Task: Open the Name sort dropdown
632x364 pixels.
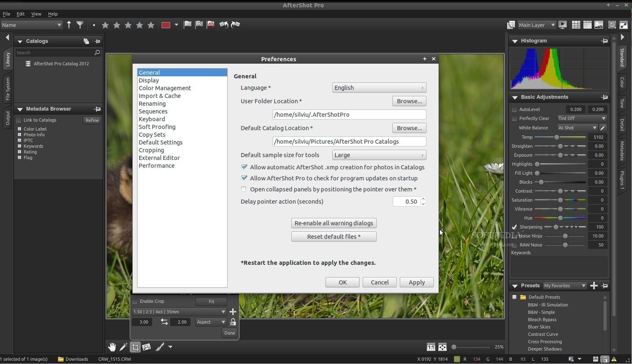Action: pos(31,25)
